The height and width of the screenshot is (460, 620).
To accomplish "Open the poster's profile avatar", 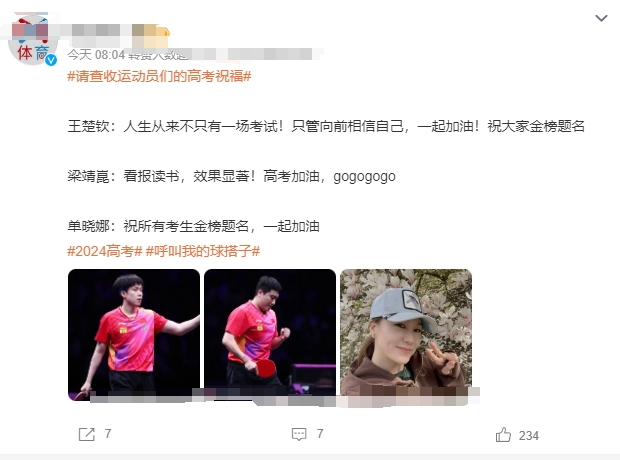I will (33, 40).
